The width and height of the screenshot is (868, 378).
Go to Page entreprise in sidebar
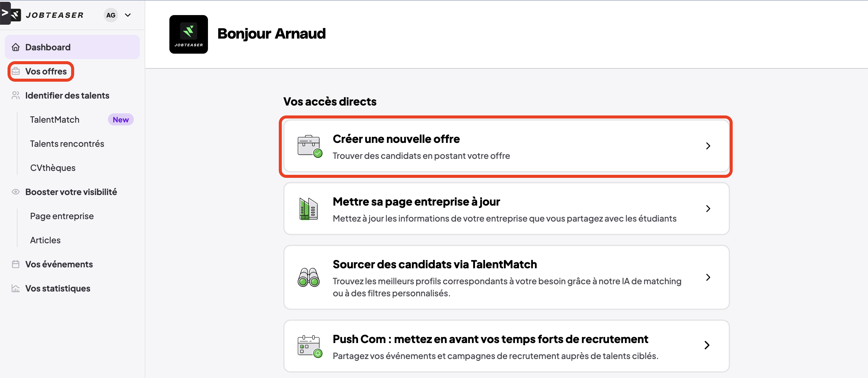[x=62, y=216]
